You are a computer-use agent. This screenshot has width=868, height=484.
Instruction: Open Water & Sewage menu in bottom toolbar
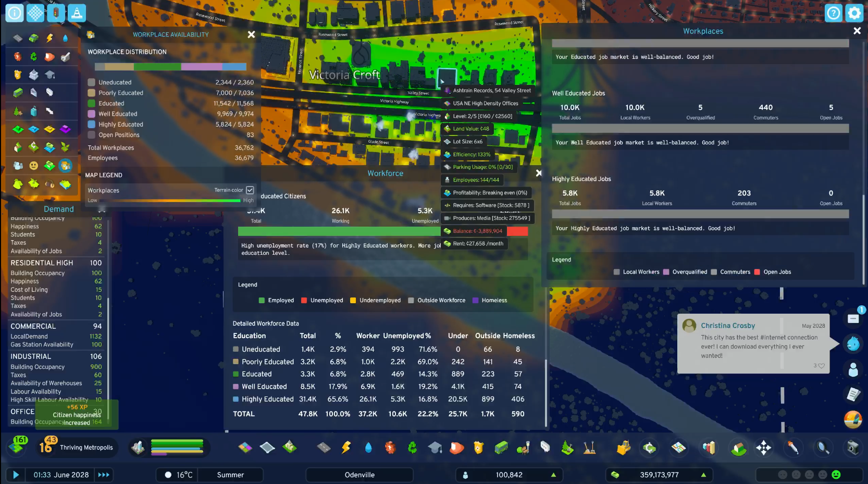pyautogui.click(x=368, y=448)
